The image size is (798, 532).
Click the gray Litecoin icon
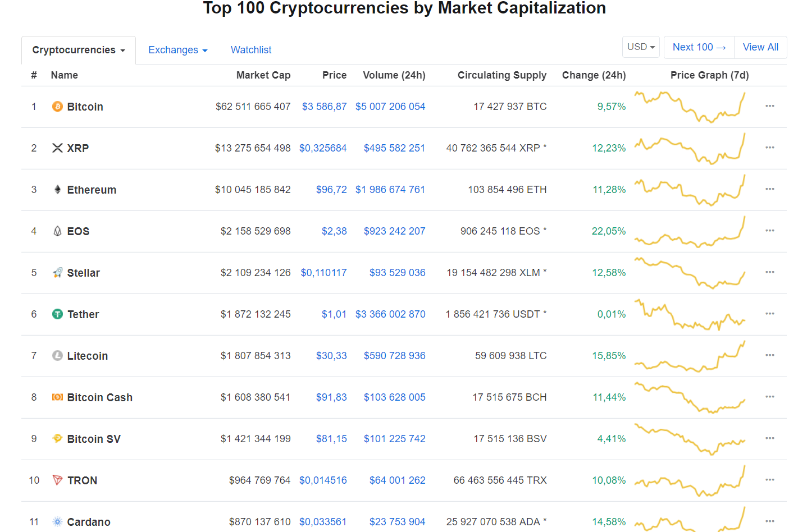57,356
